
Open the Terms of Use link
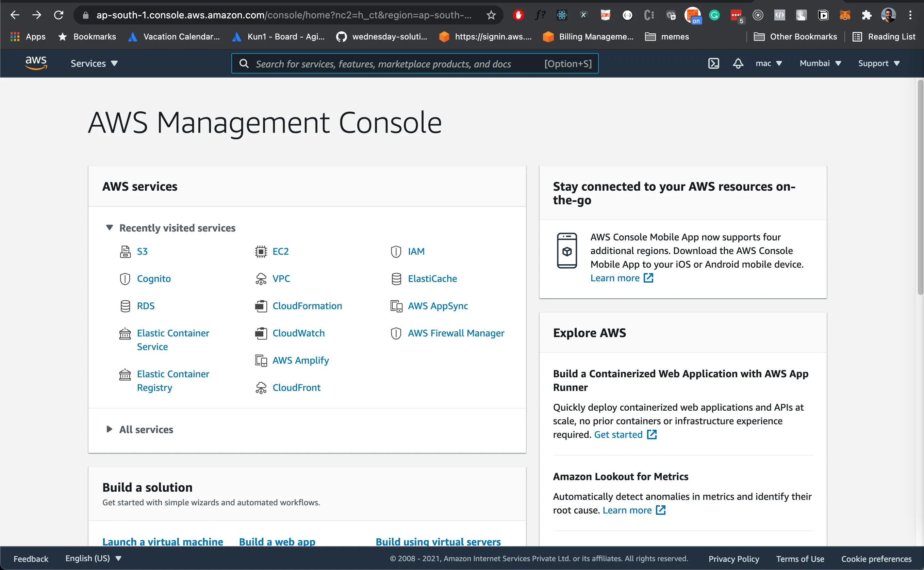(800, 558)
